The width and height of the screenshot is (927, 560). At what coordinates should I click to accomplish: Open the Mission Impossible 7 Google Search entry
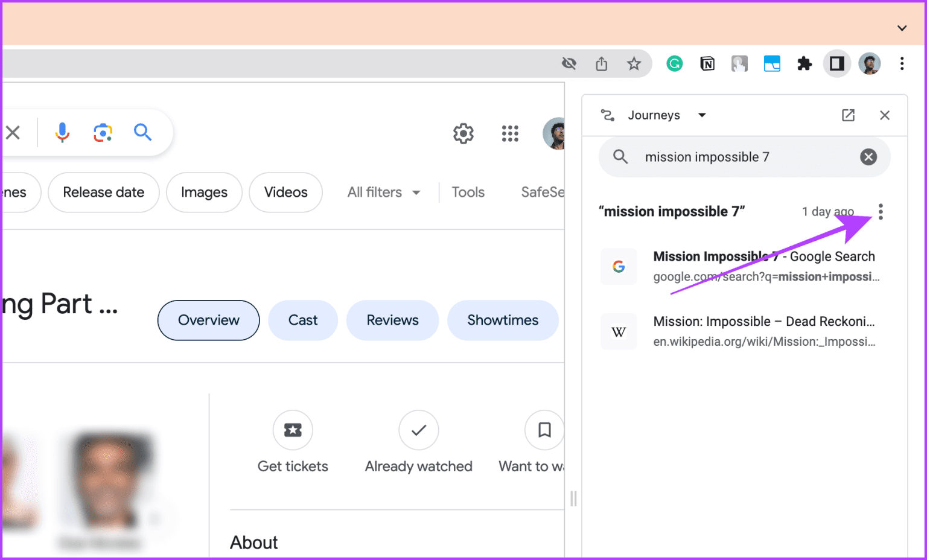click(x=745, y=266)
